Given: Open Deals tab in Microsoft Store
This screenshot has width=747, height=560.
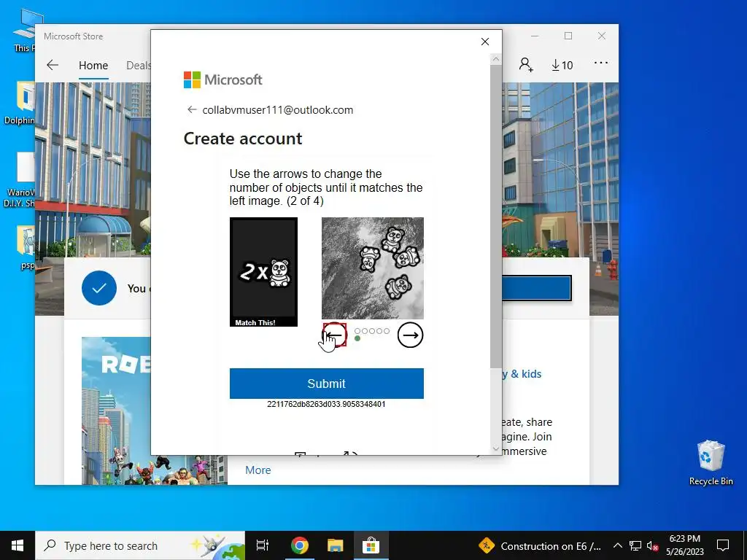Looking at the screenshot, I should (138, 65).
